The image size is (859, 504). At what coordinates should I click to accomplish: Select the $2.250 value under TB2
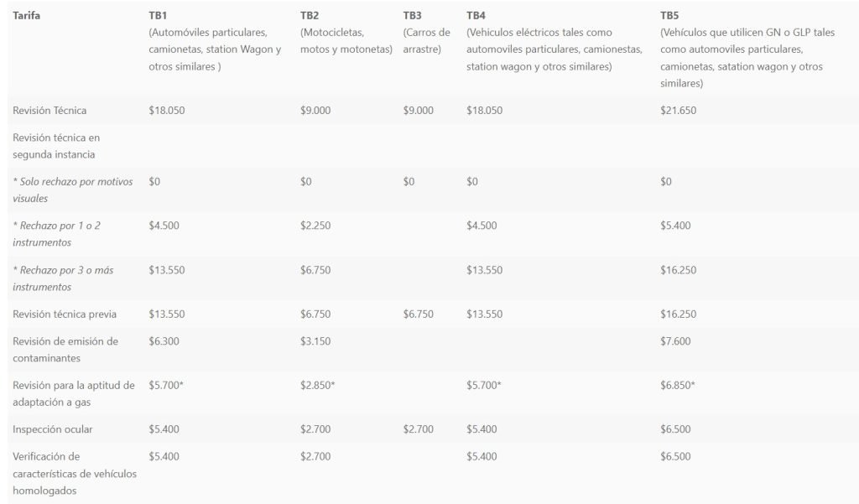(x=315, y=225)
